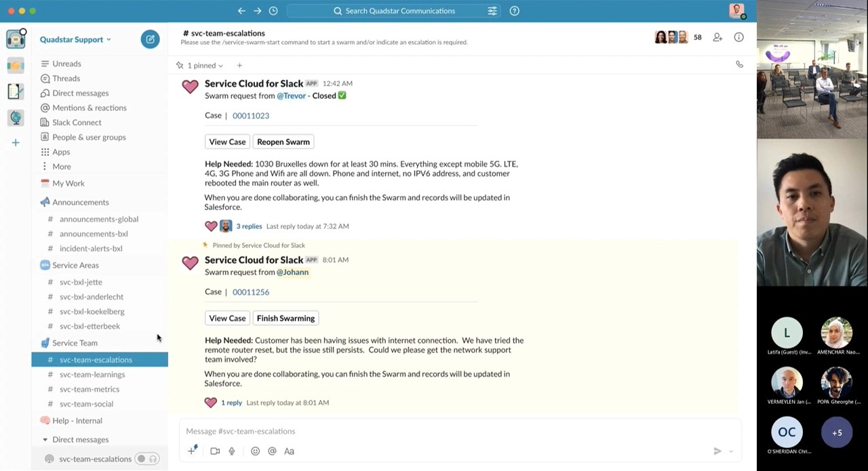
Task: Open channel svc-bxl-jette
Action: (x=81, y=282)
